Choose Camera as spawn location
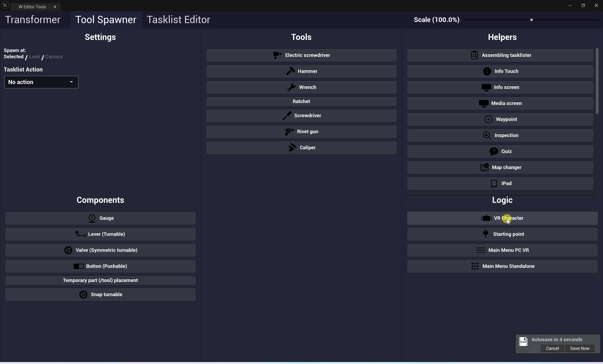This screenshot has width=603, height=364. tap(54, 57)
